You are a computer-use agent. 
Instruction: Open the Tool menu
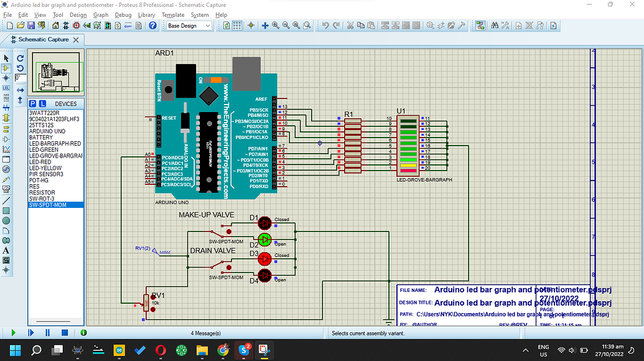[58, 15]
